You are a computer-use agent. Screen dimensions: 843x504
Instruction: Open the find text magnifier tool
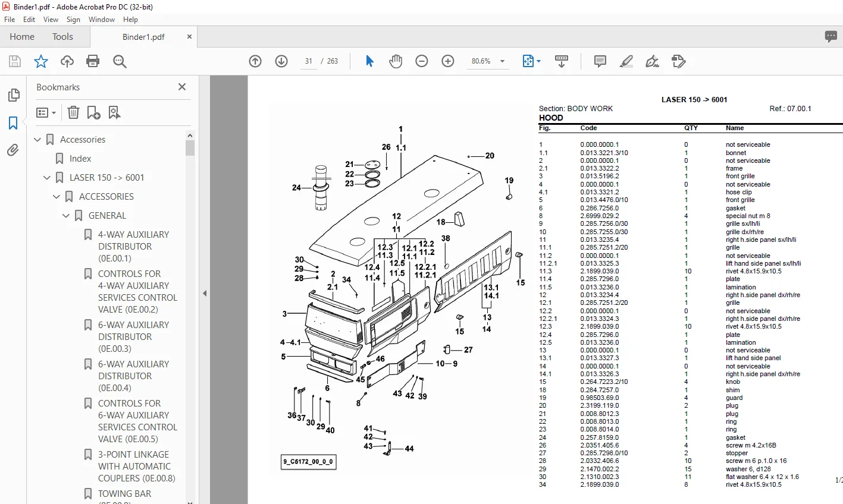120,61
